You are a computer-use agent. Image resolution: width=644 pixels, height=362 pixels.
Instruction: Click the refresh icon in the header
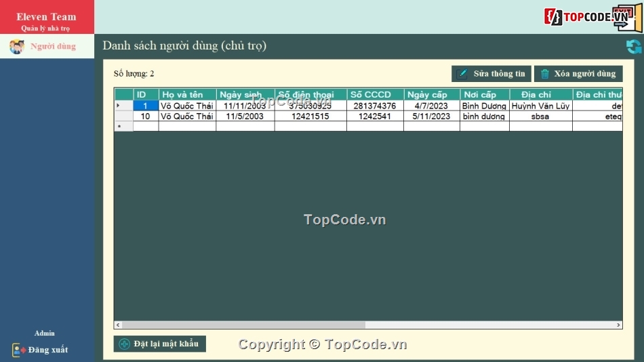click(x=634, y=46)
